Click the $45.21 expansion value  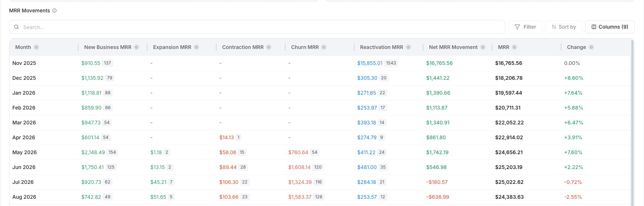158,182
